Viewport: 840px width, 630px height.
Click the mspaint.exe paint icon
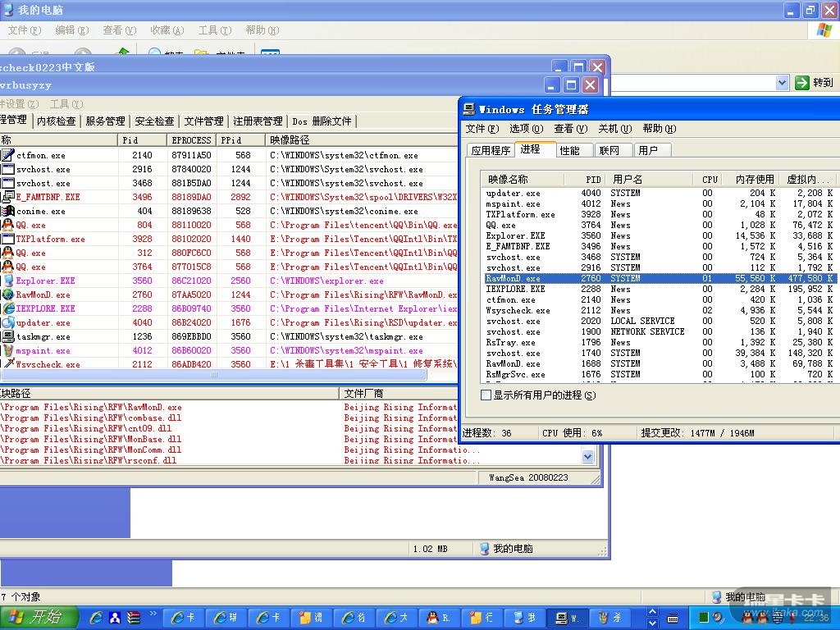coord(7,350)
